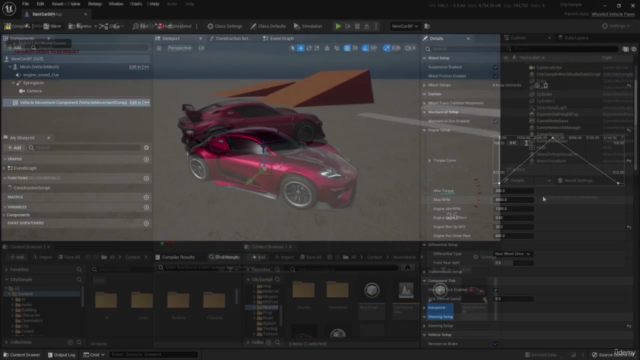Open the File menu
640x360 pixels.
(25, 4)
